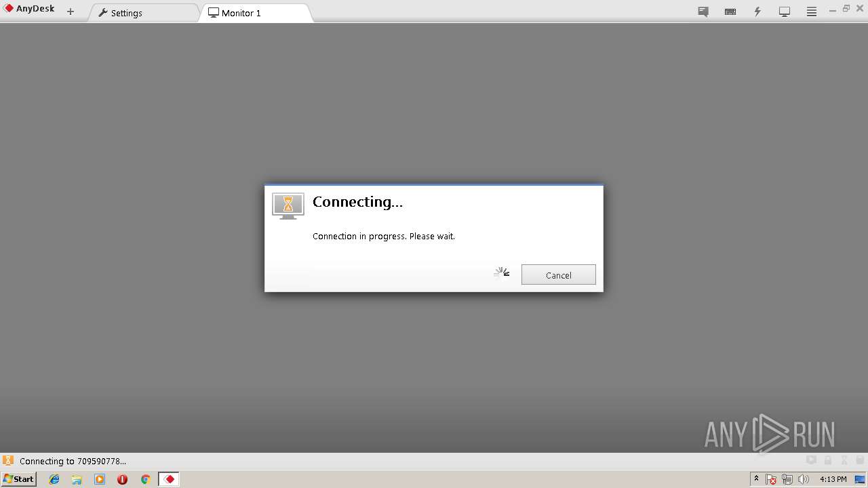This screenshot has width=868, height=488.
Task: Open the AnyDesk chat icon in toolbar
Action: coord(703,12)
